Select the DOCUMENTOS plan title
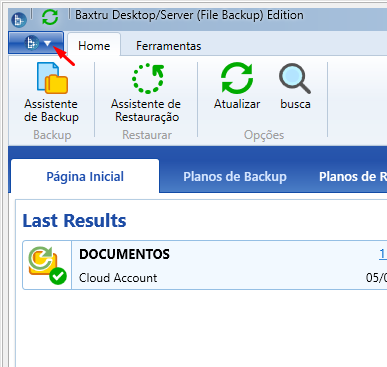This screenshot has height=367, width=387. click(x=124, y=254)
